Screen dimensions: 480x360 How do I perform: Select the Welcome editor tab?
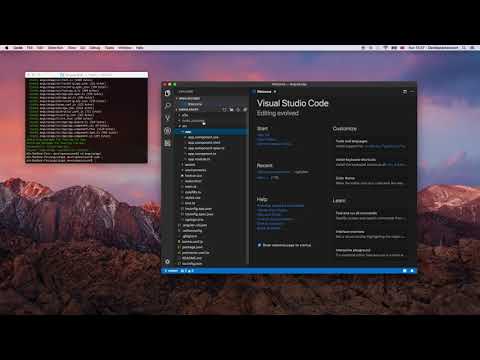(x=264, y=92)
